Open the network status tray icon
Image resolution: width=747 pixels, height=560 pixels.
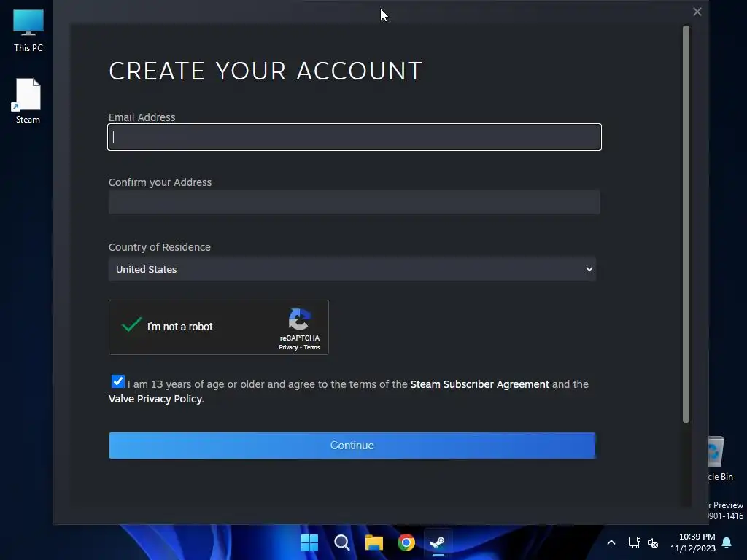(x=634, y=542)
